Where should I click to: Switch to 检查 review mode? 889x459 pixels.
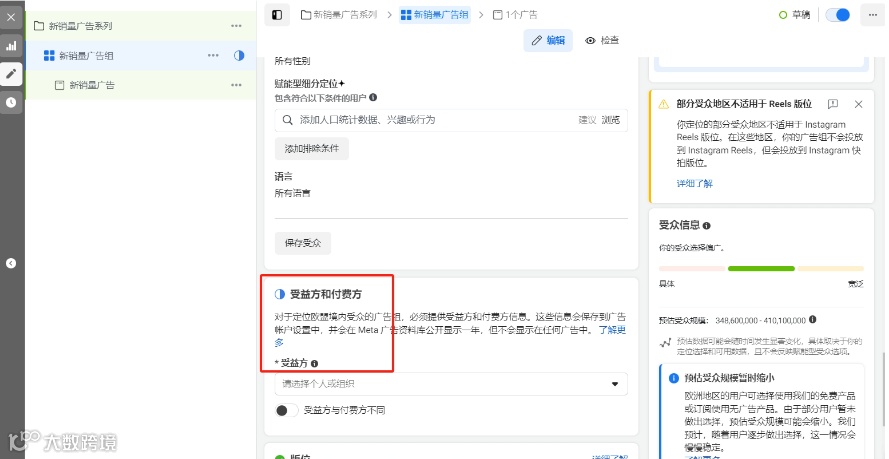[602, 40]
